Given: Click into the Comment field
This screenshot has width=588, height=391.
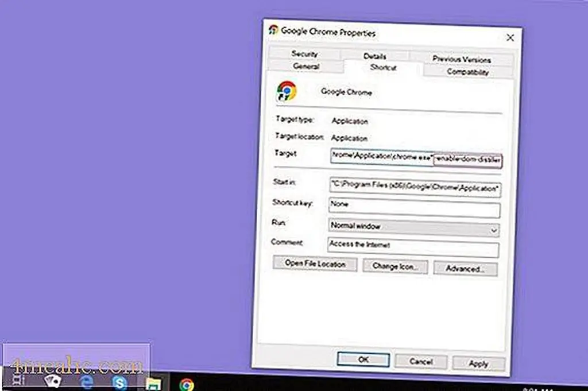Looking at the screenshot, I should (413, 247).
